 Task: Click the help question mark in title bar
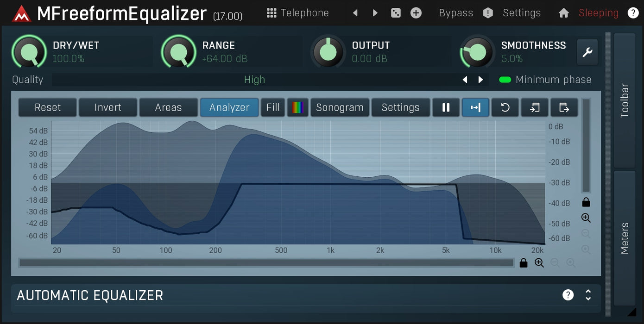(633, 13)
